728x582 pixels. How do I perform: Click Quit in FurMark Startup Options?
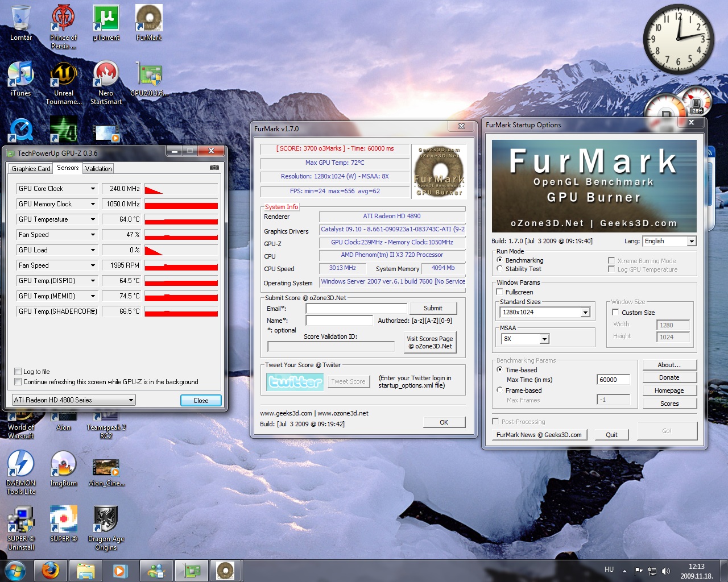tap(612, 435)
